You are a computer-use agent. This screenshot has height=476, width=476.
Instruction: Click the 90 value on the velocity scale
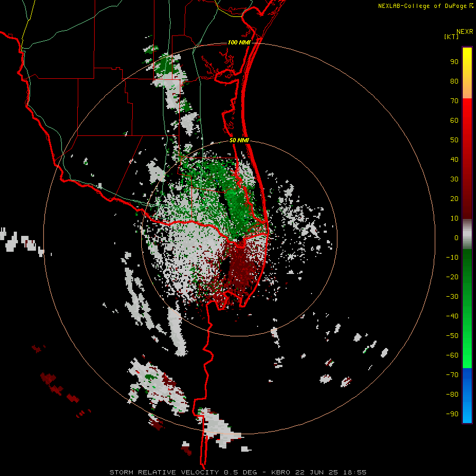pos(454,62)
